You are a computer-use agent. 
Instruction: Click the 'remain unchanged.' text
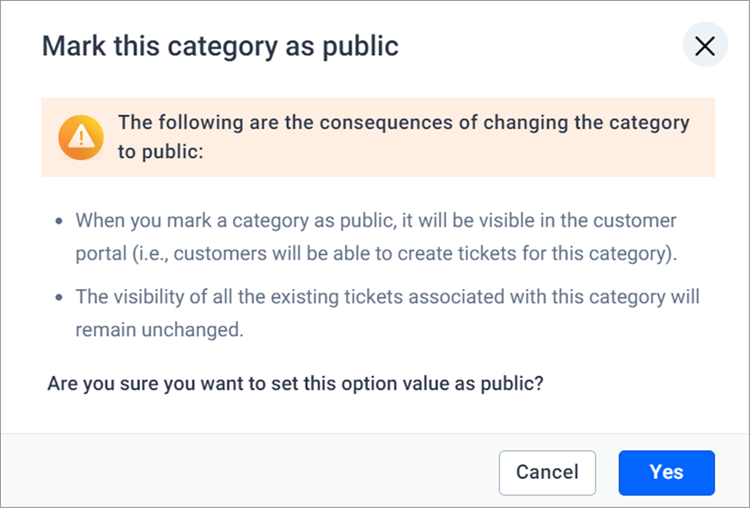pos(160,330)
